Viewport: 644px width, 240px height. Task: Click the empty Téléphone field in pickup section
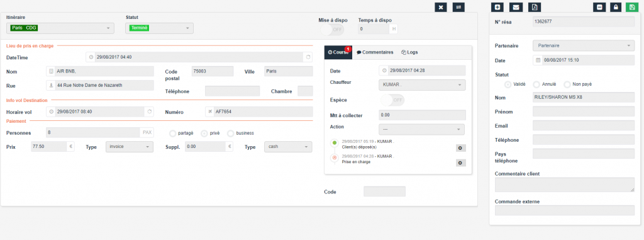pos(233,91)
